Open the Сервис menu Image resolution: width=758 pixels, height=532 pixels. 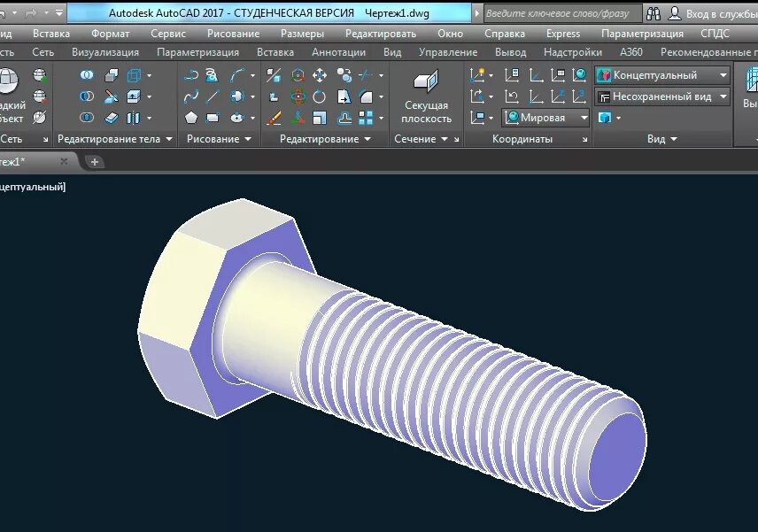[168, 34]
